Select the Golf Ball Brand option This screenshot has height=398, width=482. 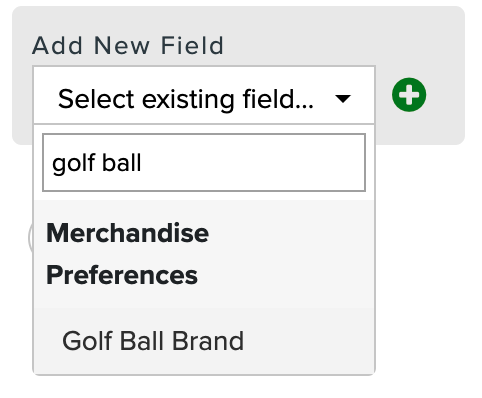point(204,341)
